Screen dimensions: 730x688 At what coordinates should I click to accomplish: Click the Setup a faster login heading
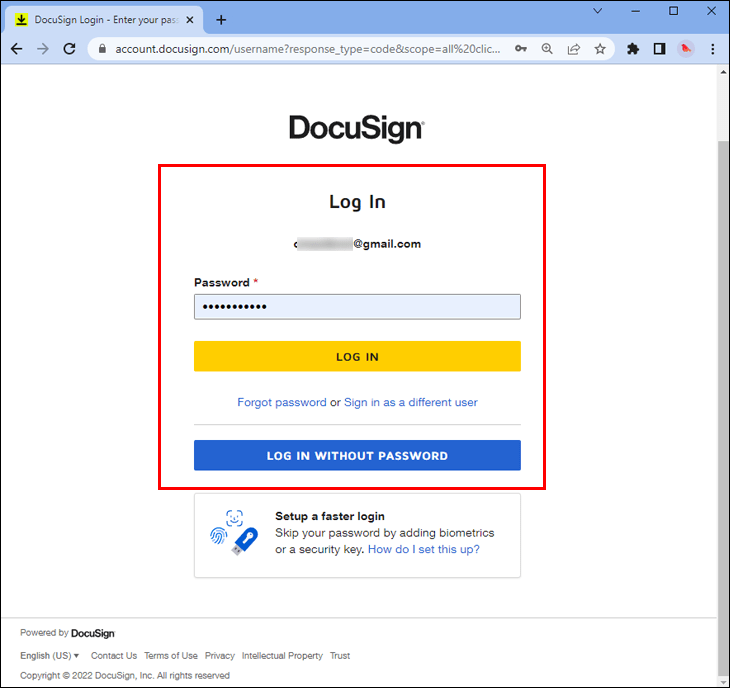point(330,516)
